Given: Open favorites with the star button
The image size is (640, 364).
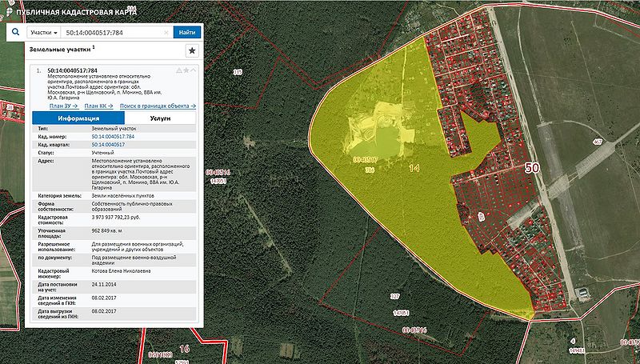Looking at the screenshot, I should pyautogui.click(x=192, y=51).
